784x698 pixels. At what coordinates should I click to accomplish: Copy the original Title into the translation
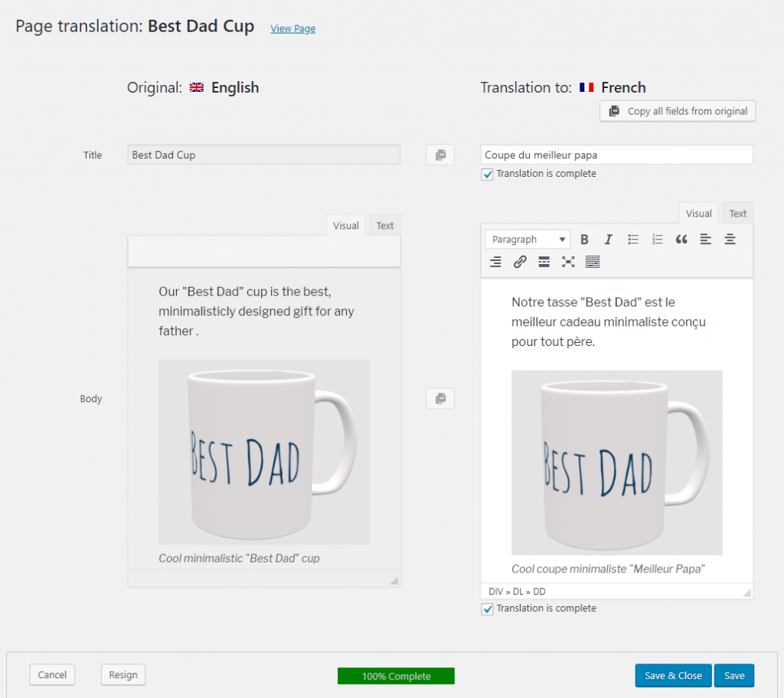(x=439, y=155)
